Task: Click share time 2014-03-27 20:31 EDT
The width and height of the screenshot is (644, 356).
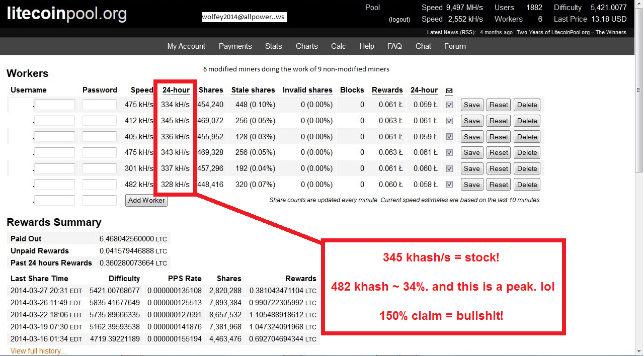Action: click(x=46, y=291)
